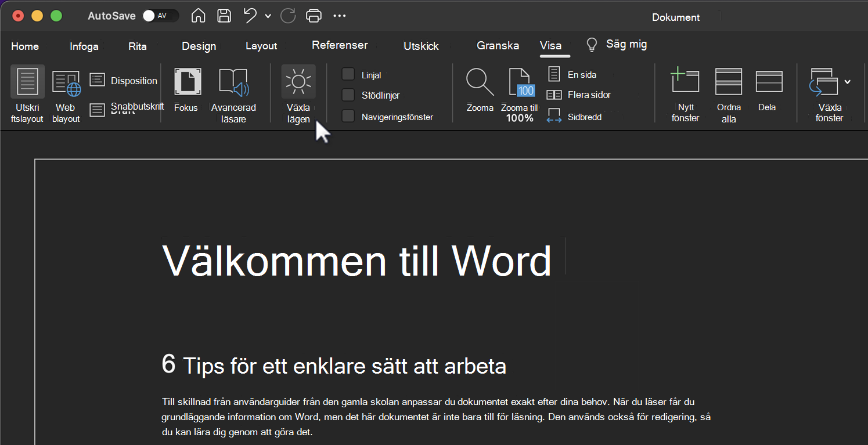Switch to the Granska tab
The height and width of the screenshot is (445, 868).
(x=498, y=46)
